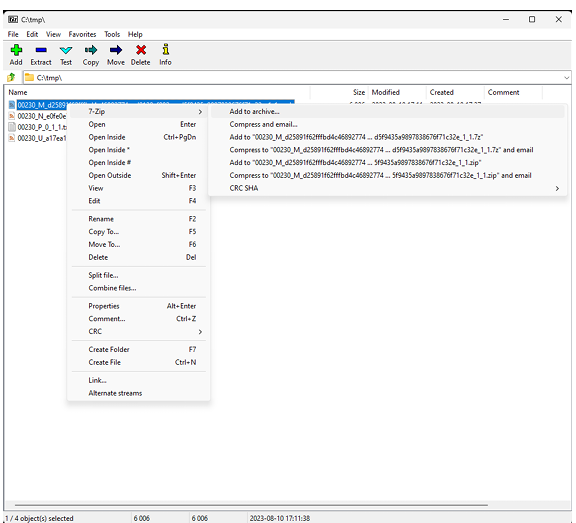Click the status text 1 / 4 object(s) selected

coord(39,518)
